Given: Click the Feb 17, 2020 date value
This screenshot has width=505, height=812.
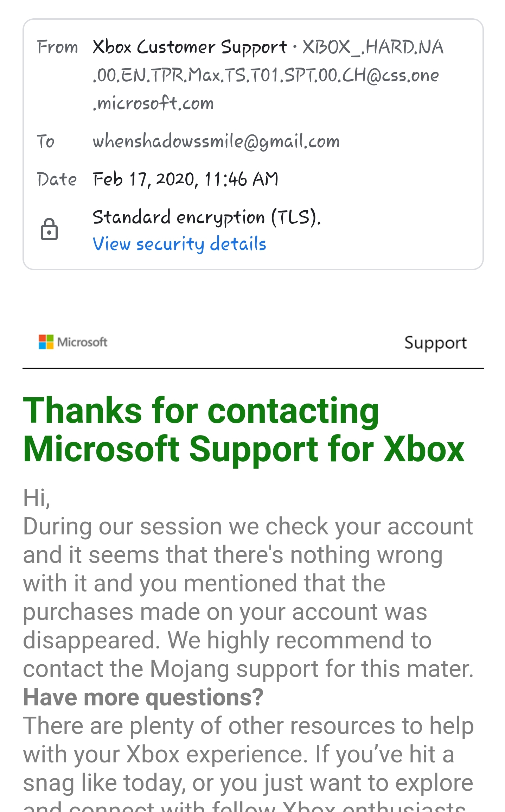Looking at the screenshot, I should tap(185, 179).
